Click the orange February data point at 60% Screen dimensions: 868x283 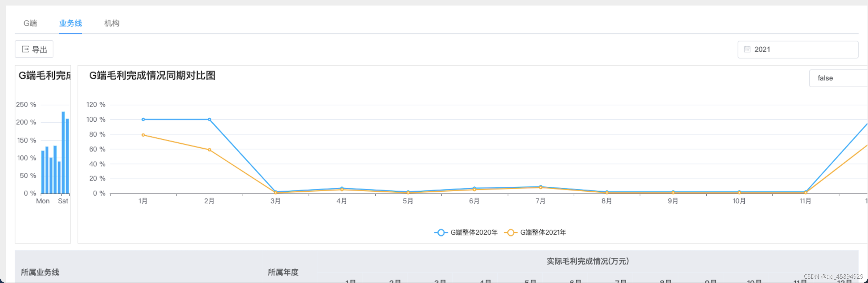tap(209, 150)
